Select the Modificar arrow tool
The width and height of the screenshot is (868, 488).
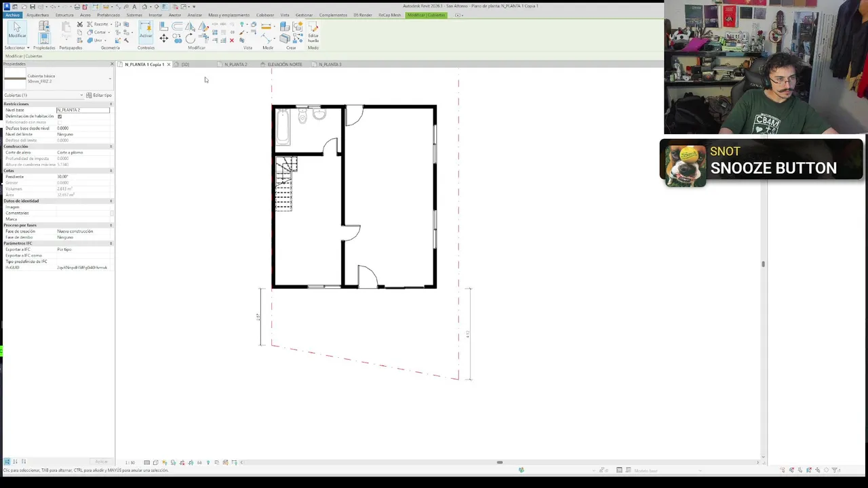tap(17, 30)
